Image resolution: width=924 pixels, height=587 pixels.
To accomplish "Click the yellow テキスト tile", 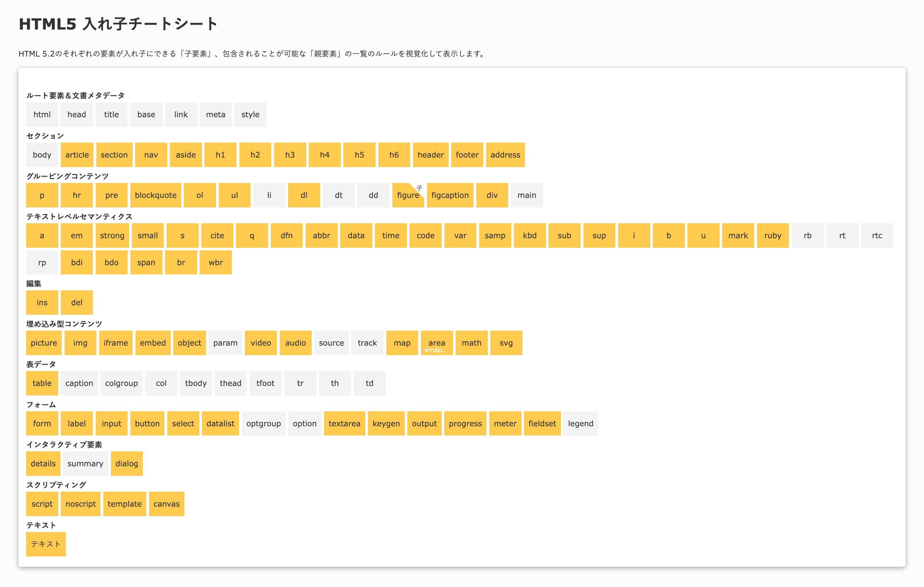I will coord(46,544).
